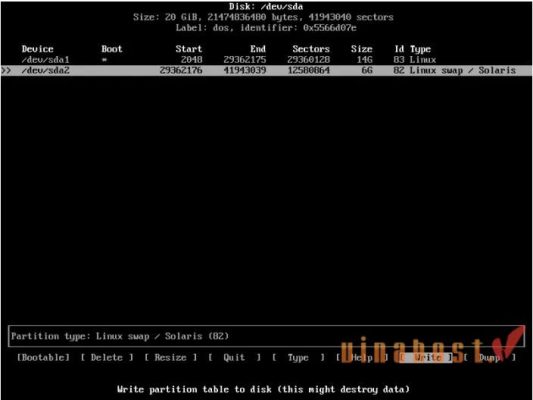
Task: Click the Device column header
Action: (x=37, y=49)
